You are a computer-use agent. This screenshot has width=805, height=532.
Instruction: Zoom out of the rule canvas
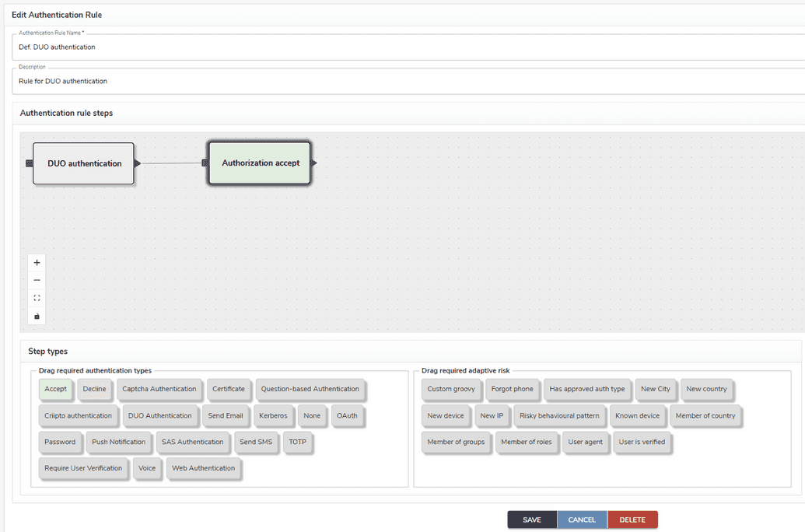[37, 280]
